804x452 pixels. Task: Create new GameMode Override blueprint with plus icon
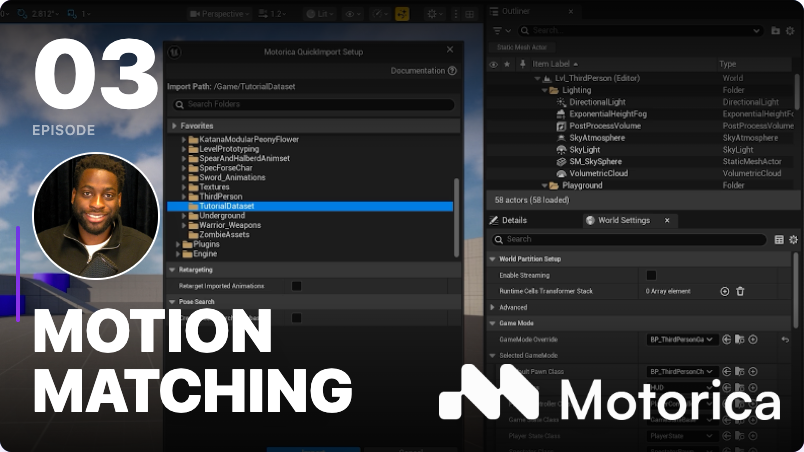tap(753, 339)
